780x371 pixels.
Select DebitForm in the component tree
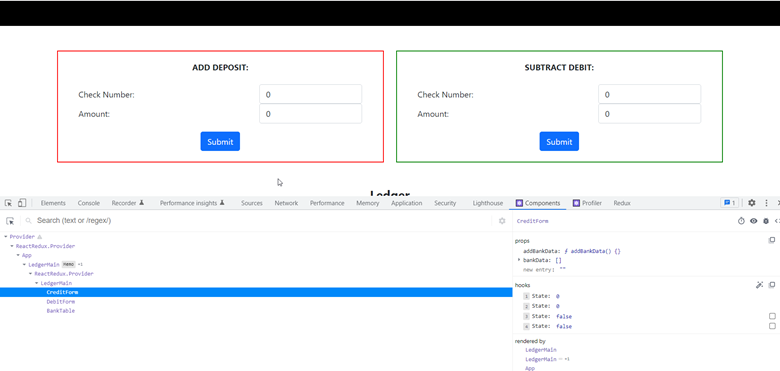(61, 301)
